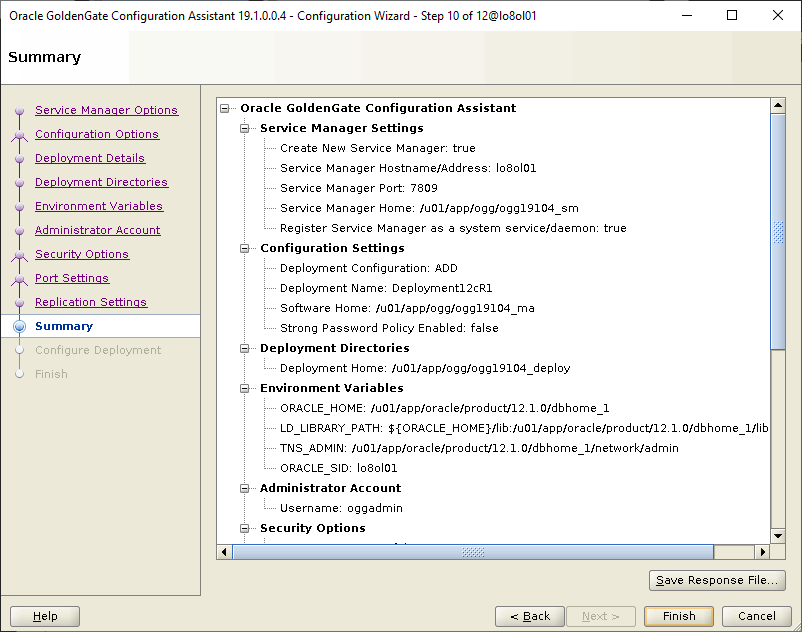Cancel the configuration wizard
The image size is (802, 632).
pyautogui.click(x=757, y=616)
